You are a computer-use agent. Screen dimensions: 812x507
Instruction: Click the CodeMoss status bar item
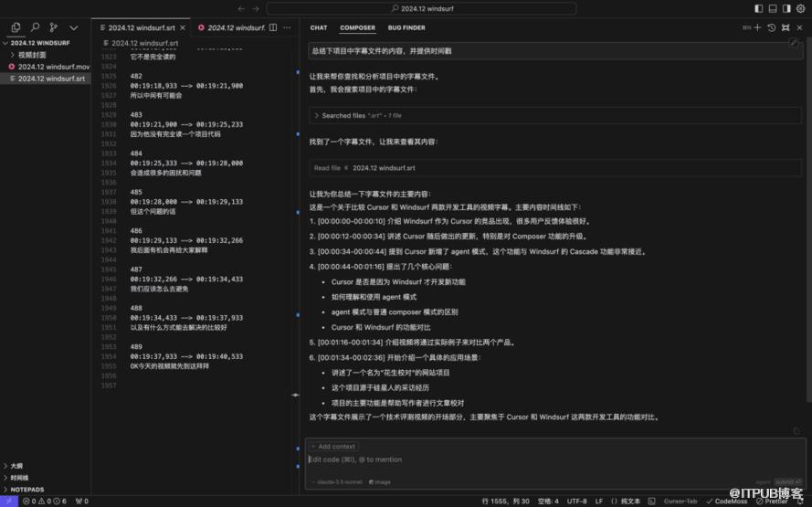point(727,501)
